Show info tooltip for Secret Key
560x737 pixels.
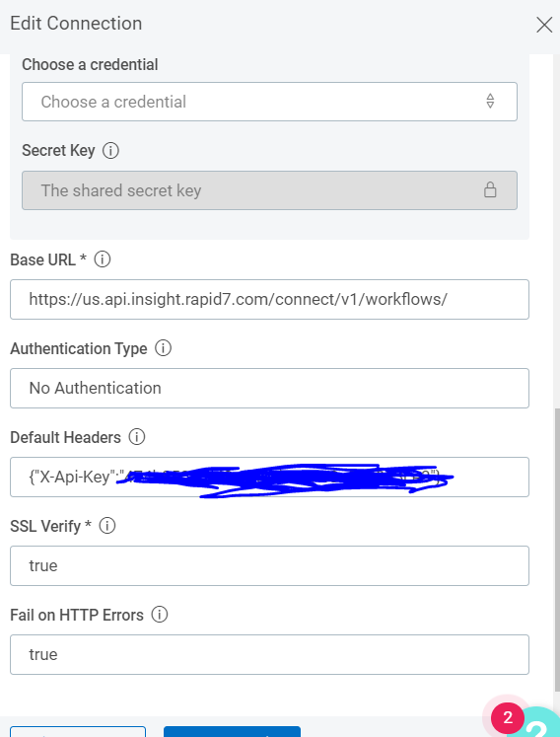click(x=110, y=151)
